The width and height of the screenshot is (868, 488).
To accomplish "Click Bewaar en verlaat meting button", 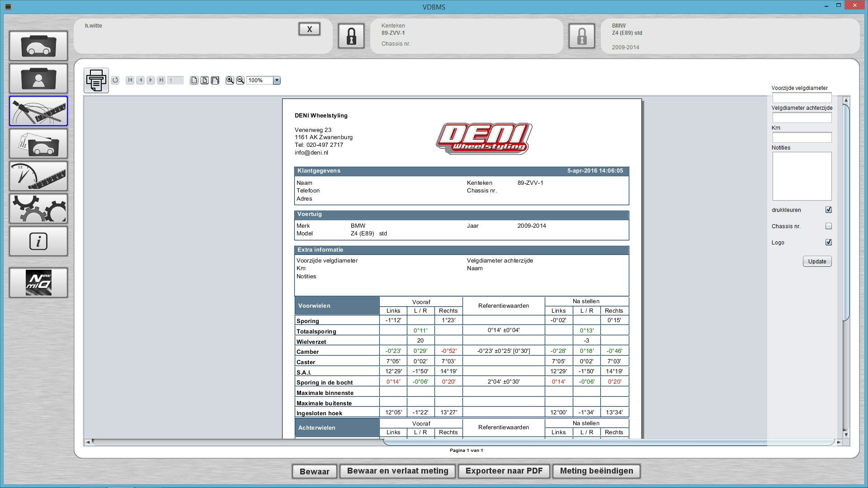I will (x=397, y=471).
